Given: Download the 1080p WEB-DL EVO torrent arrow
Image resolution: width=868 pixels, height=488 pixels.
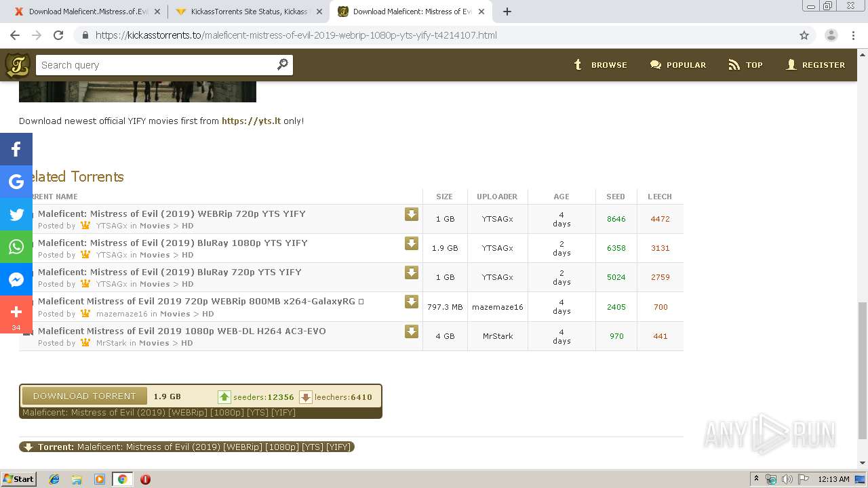Looking at the screenshot, I should [x=412, y=331].
